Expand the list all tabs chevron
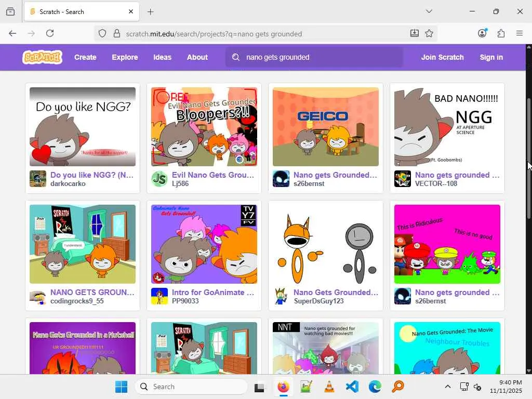 click(x=429, y=11)
